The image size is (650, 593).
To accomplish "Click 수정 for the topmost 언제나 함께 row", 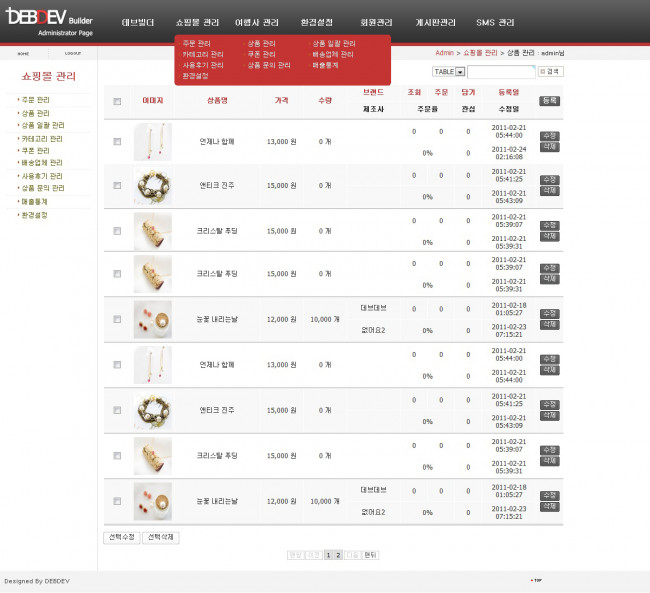I will pos(550,136).
